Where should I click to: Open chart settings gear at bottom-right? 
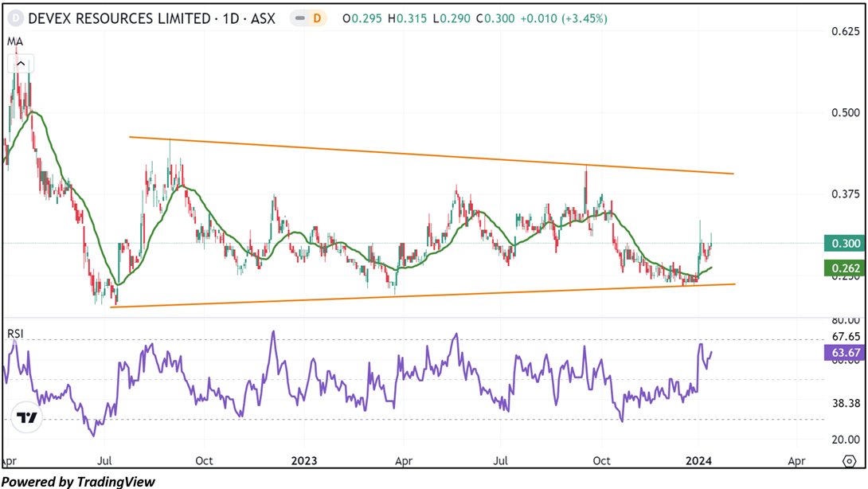(848, 461)
